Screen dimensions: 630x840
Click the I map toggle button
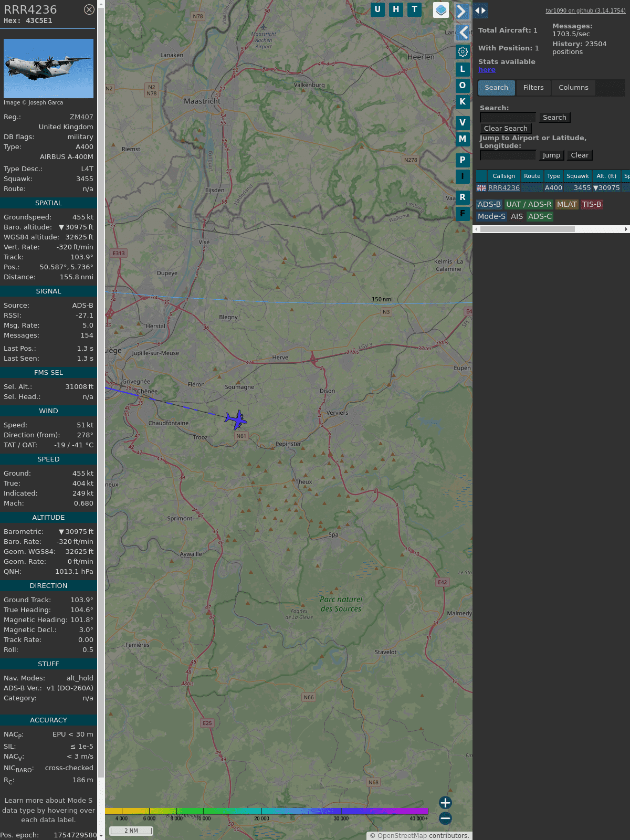point(463,176)
